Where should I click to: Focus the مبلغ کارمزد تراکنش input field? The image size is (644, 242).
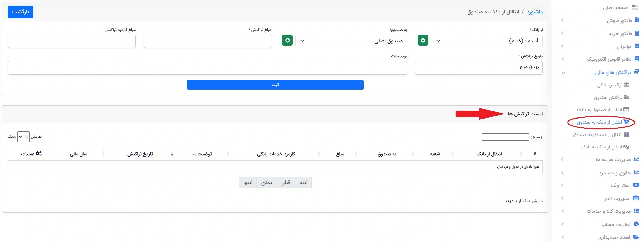pyautogui.click(x=72, y=41)
